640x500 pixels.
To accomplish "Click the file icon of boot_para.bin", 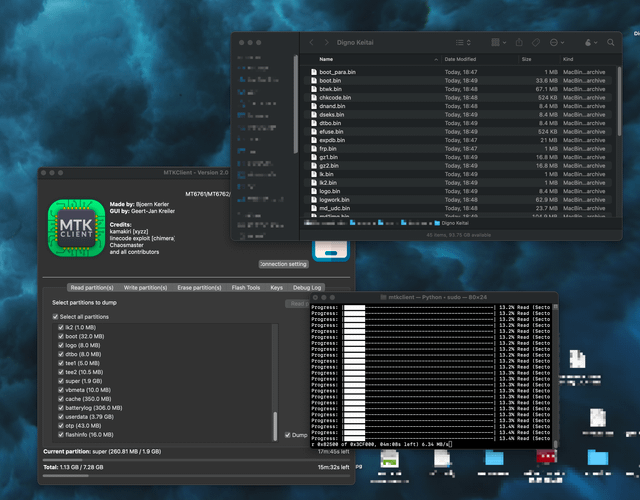I will click(x=314, y=72).
